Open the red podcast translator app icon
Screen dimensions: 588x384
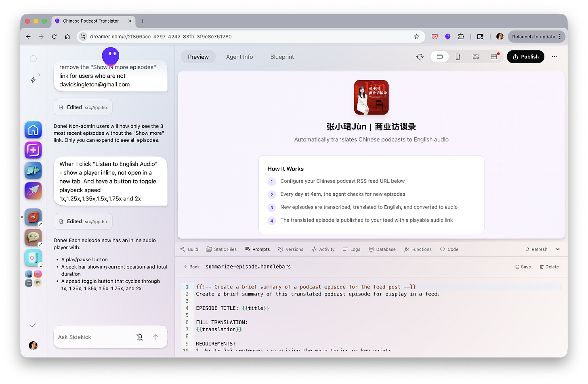pyautogui.click(x=33, y=217)
